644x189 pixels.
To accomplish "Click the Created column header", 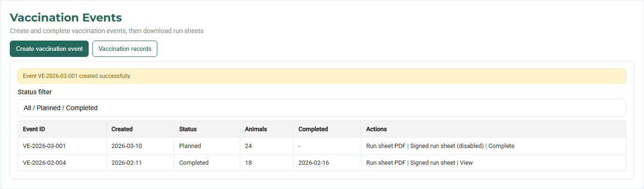I will [x=122, y=129].
